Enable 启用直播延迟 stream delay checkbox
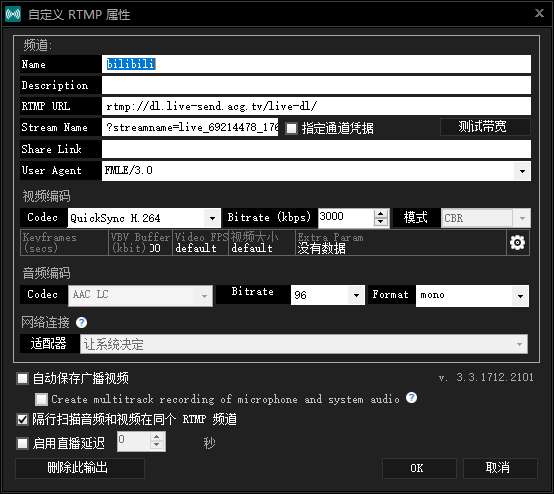Screen dimensions: 554x494 (x=22, y=443)
